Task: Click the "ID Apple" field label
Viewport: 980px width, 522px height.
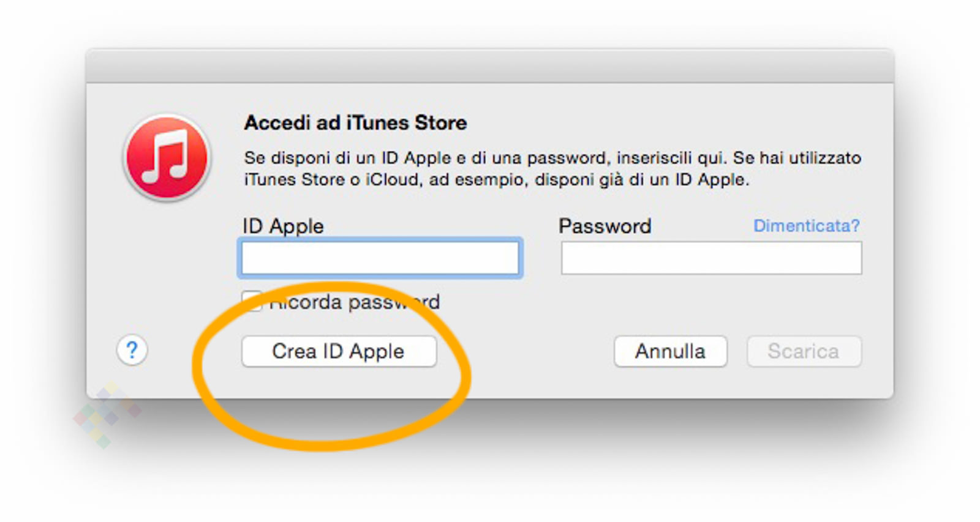Action: click(283, 226)
